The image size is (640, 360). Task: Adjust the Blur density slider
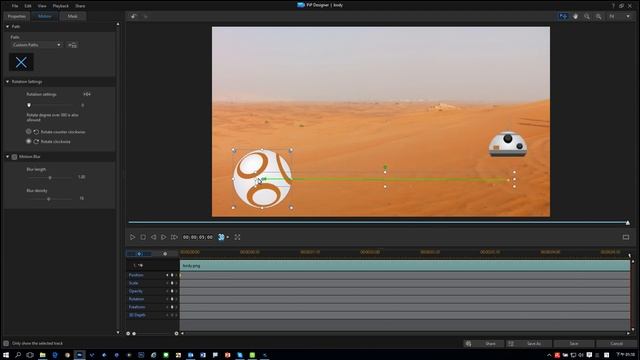(x=49, y=199)
